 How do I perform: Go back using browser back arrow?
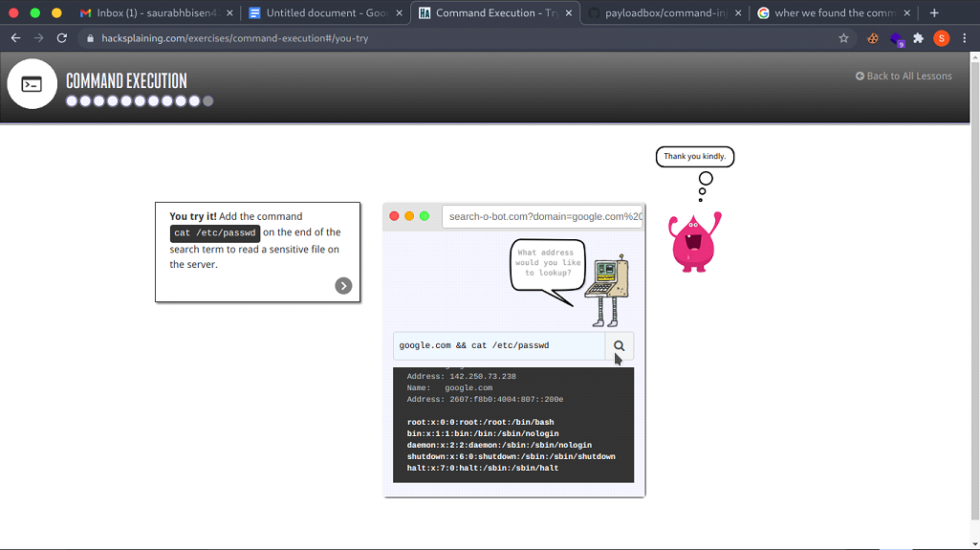15,38
